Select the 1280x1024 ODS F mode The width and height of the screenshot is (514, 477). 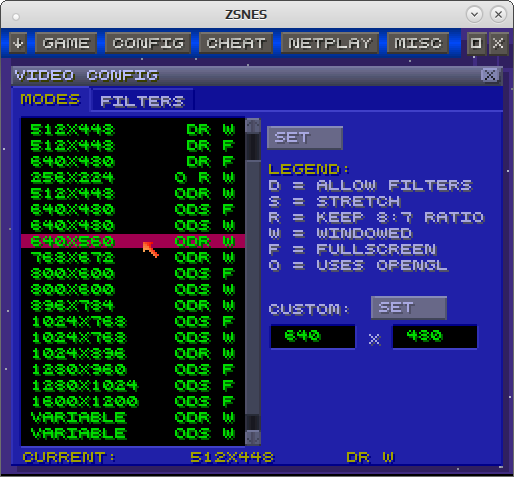(133, 385)
